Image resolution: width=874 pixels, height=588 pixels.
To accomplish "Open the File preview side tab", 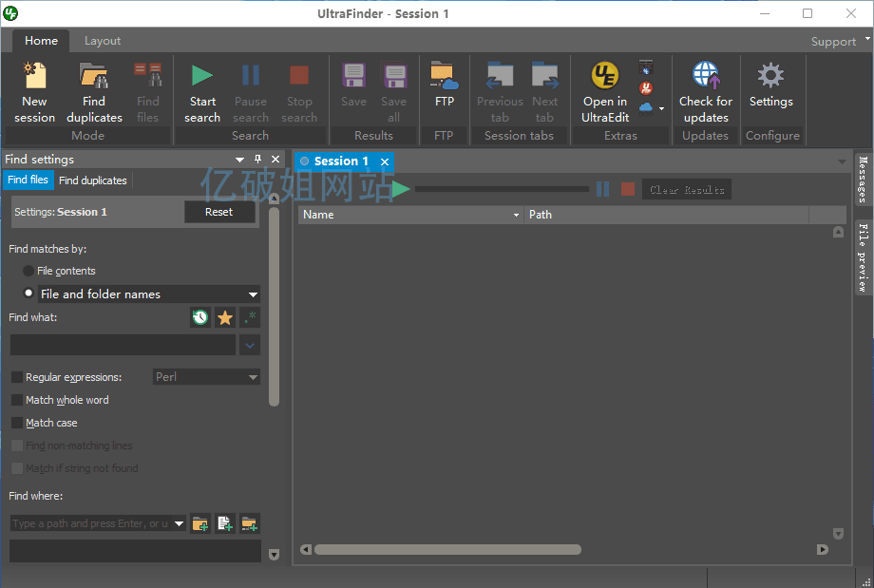I will click(x=863, y=257).
